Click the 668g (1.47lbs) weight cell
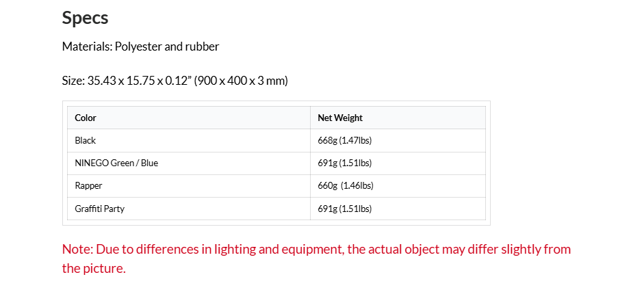Screen dimensions: 644x292 [x=344, y=140]
